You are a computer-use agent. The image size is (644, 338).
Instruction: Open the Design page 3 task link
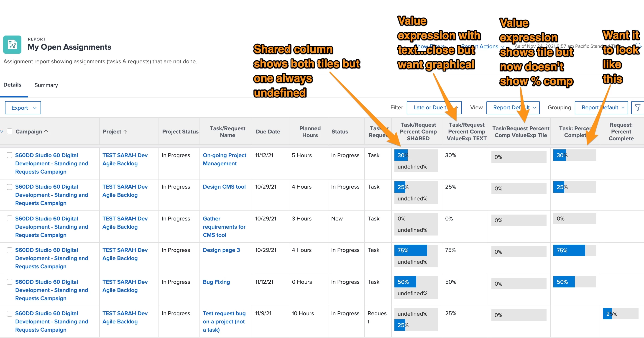coord(221,250)
